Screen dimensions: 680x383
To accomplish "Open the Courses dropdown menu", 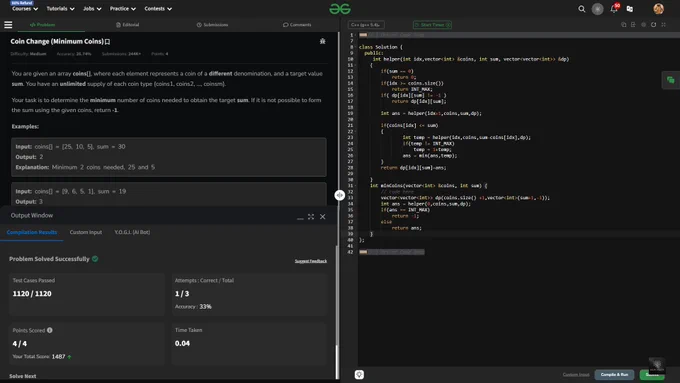I will (x=25, y=9).
